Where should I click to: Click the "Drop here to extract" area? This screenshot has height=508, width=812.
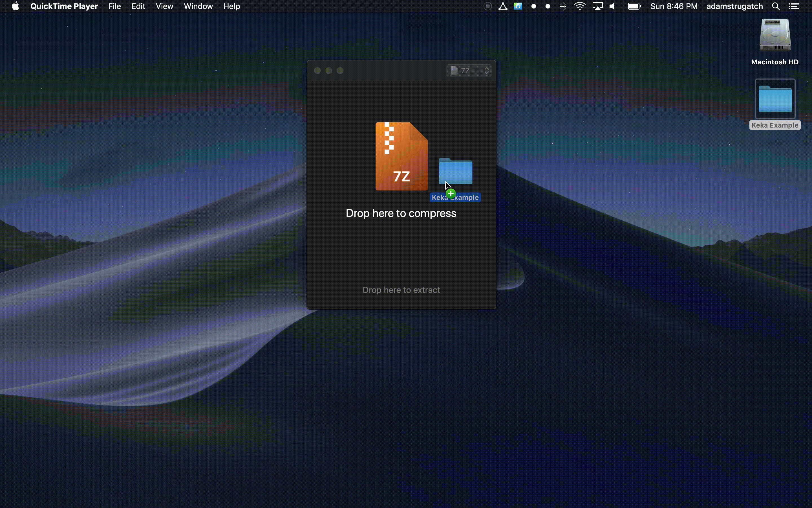[401, 290]
